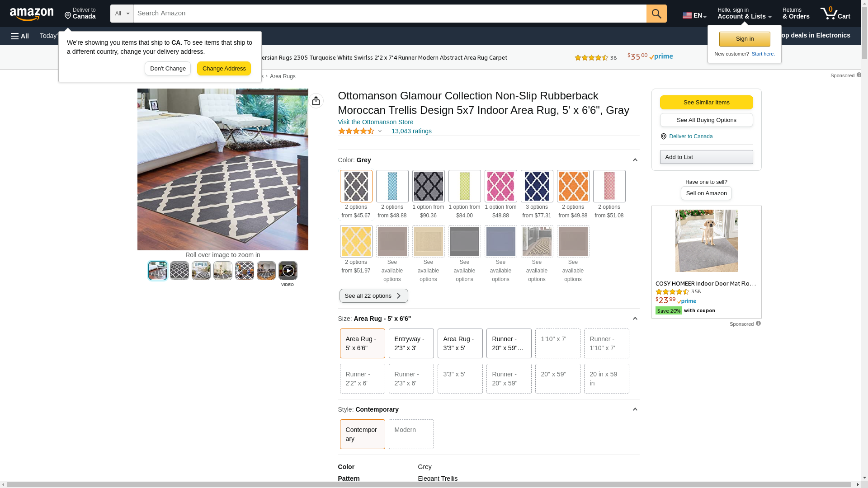
Task: Click the See Similar Items button
Action: [x=706, y=103]
